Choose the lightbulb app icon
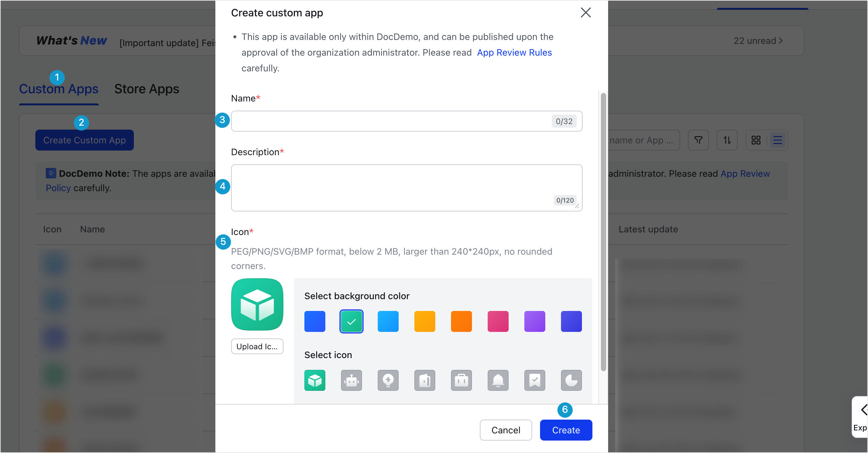868x453 pixels. (388, 380)
